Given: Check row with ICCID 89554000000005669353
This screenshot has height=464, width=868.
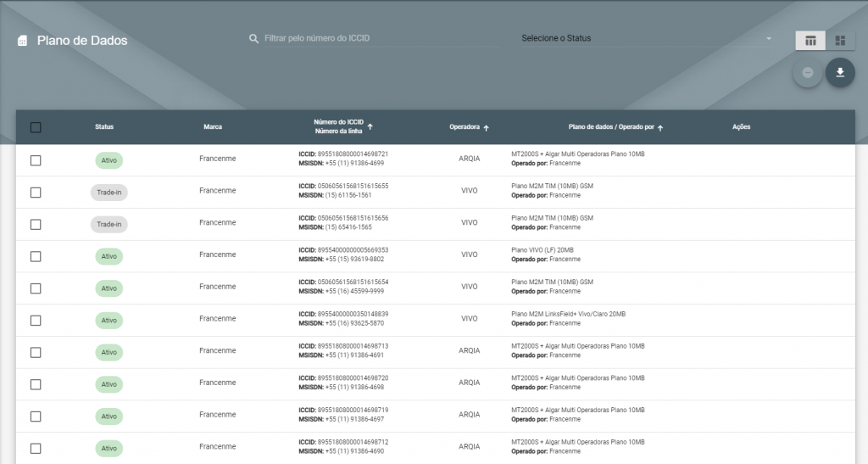Looking at the screenshot, I should (36, 256).
